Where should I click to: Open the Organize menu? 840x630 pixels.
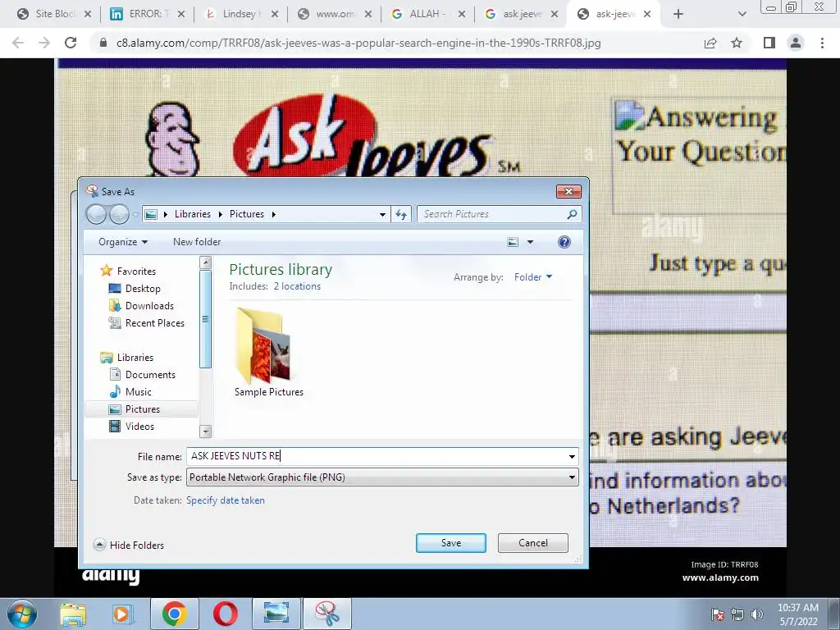click(x=123, y=242)
